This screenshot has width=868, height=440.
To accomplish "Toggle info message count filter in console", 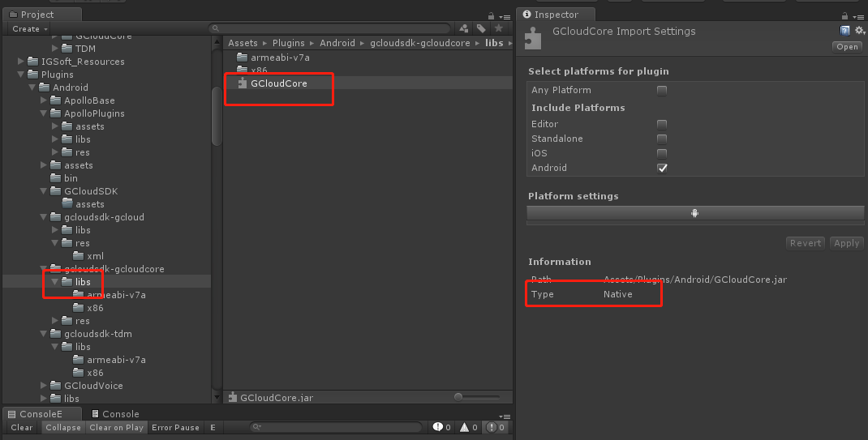I will pos(442,427).
